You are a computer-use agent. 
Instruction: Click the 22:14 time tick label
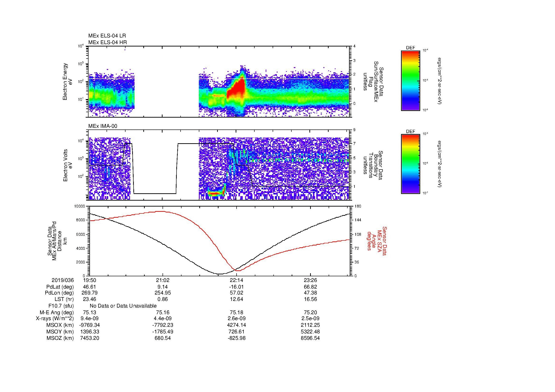click(x=236, y=280)
